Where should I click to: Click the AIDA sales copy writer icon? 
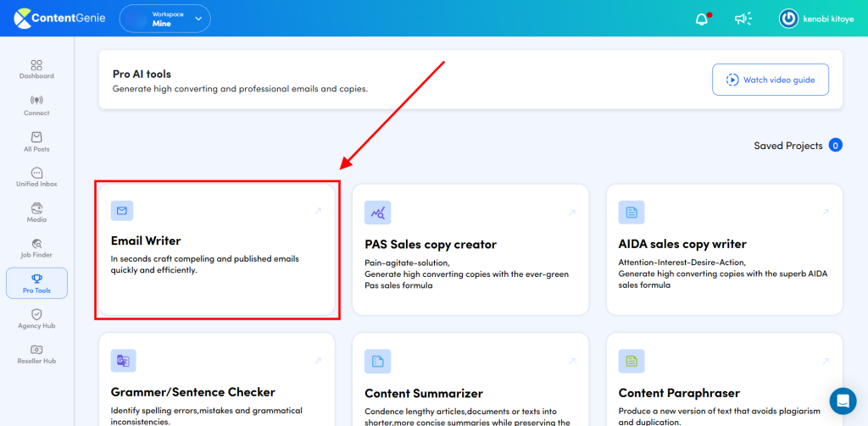click(631, 212)
